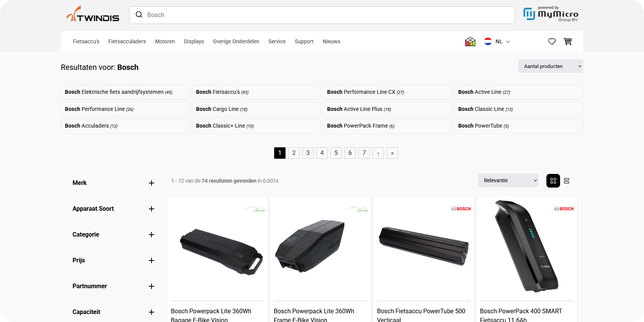Click the Dutch flag icon
The image size is (644, 322).
(x=488, y=41)
